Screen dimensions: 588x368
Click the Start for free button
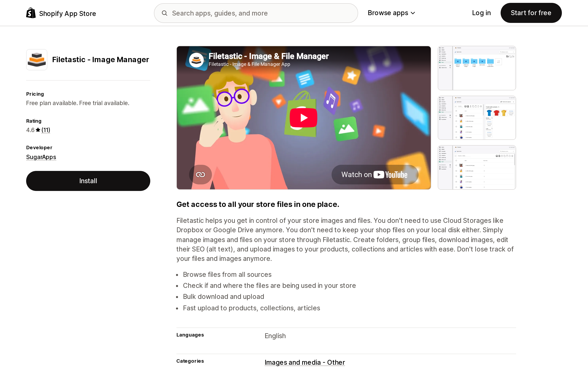pos(531,13)
